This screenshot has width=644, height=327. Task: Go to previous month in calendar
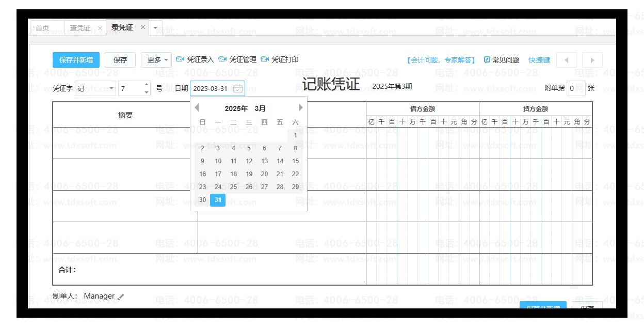[197, 108]
